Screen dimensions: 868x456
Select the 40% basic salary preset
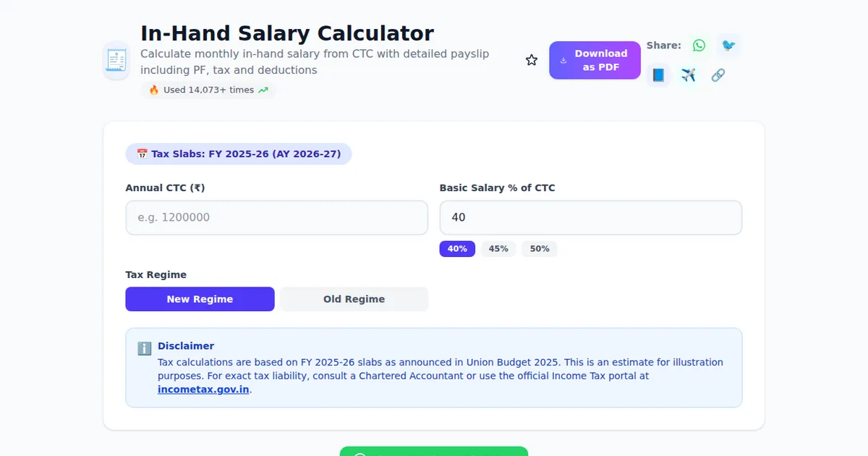coord(457,249)
